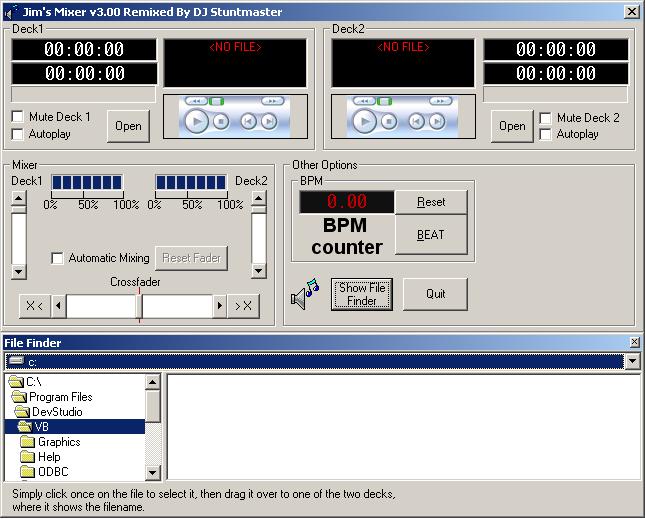
Task: Click the crossfader slider handle
Action: click(x=139, y=305)
